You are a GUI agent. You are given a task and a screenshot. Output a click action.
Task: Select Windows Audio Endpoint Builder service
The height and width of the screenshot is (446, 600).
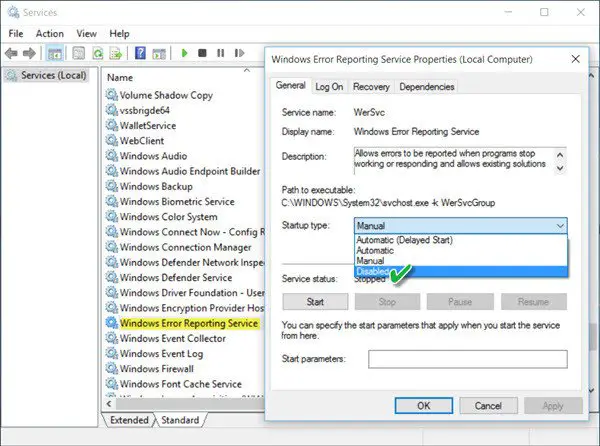[190, 171]
